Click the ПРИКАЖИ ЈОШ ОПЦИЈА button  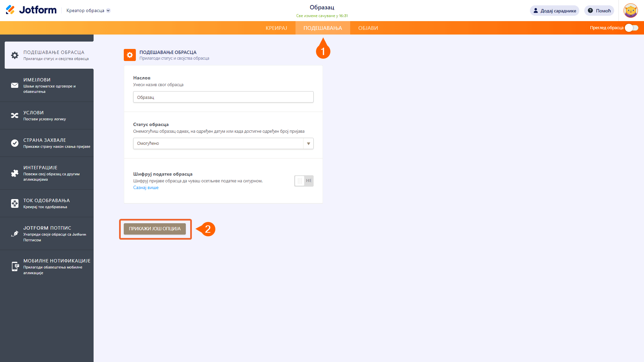coord(155,229)
